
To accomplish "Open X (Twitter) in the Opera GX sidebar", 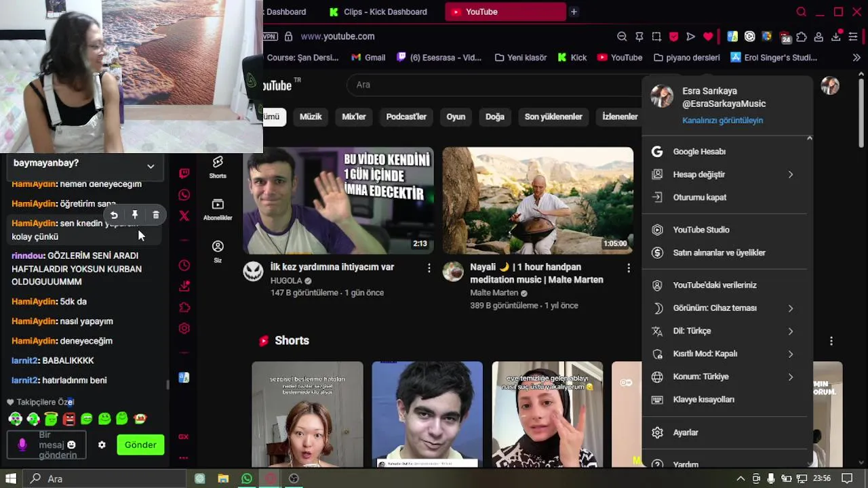I will [x=184, y=216].
